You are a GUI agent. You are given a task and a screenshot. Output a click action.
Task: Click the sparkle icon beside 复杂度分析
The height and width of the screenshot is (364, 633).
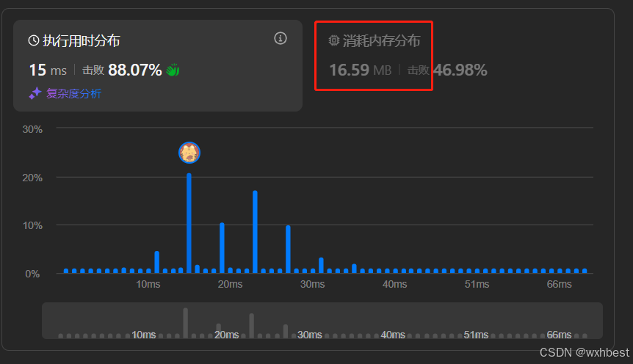pyautogui.click(x=35, y=93)
